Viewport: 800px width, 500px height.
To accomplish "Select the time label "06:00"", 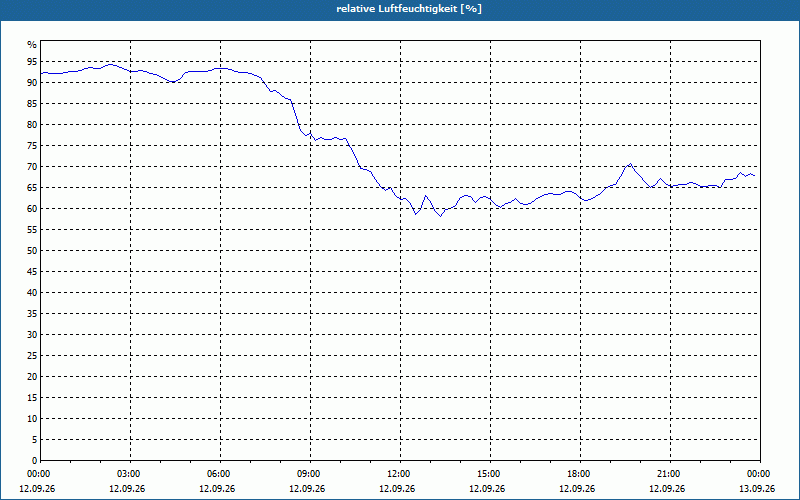I will [x=220, y=474].
